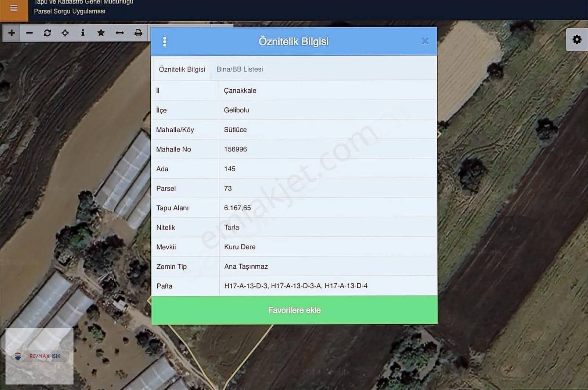588x390 pixels.
Task: Select the Sütlüce village value
Action: pyautogui.click(x=235, y=129)
